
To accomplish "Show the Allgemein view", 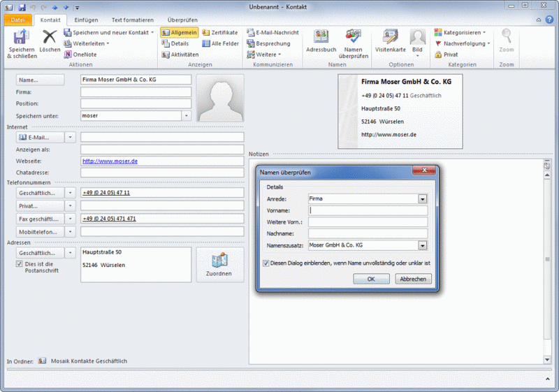I will pos(180,32).
